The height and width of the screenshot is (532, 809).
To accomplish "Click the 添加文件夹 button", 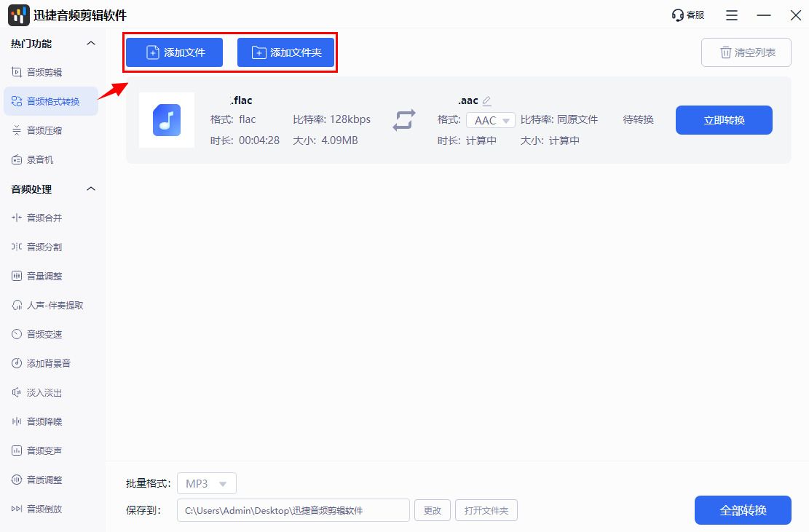I will (286, 52).
